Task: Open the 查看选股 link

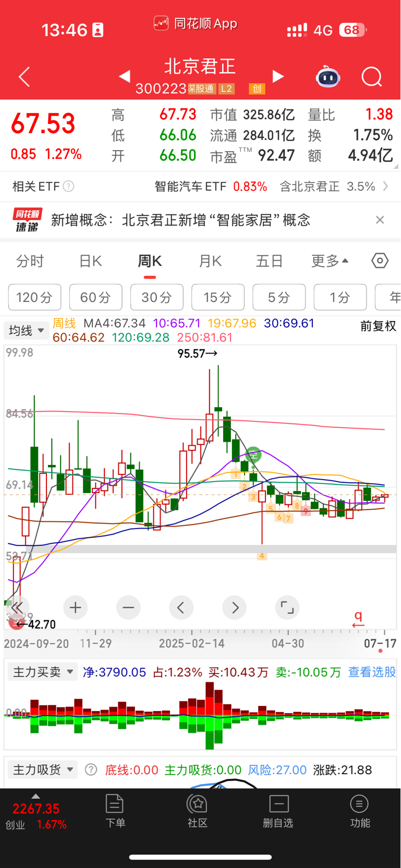Action: [x=372, y=672]
